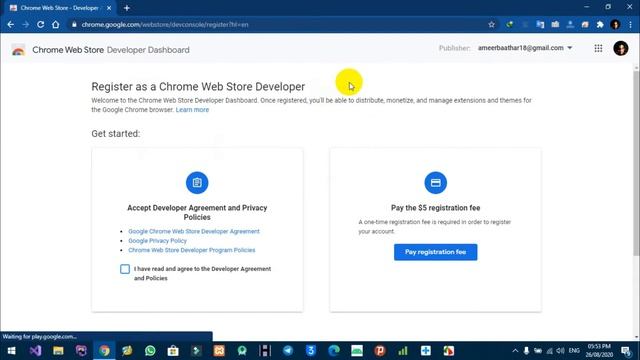Switch to Google Chrome in the taskbar
Viewport: 640px width, 360px height.
(104, 351)
